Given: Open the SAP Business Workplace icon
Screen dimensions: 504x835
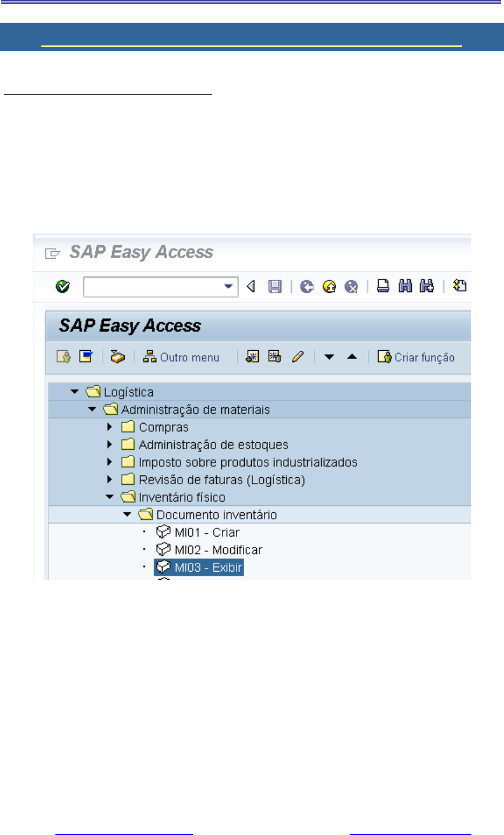Looking at the screenshot, I should tap(118, 357).
